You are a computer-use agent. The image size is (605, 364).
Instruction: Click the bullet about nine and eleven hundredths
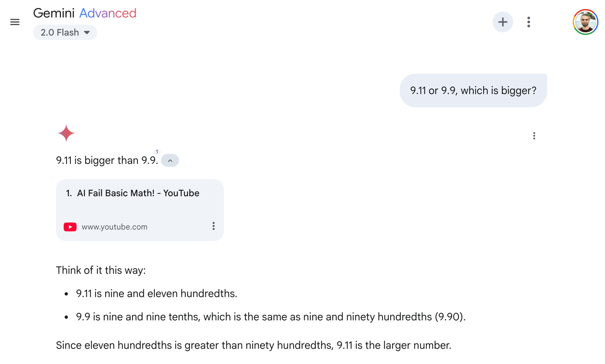[x=156, y=294]
